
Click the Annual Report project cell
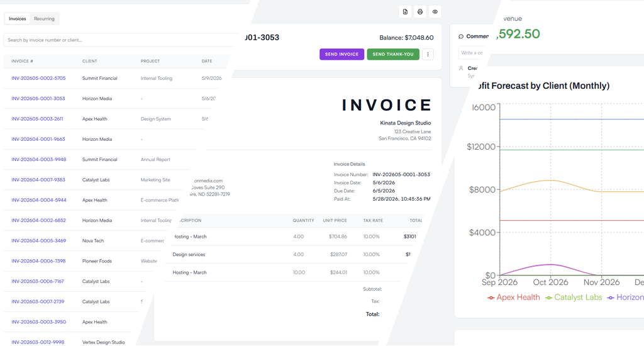click(x=155, y=159)
